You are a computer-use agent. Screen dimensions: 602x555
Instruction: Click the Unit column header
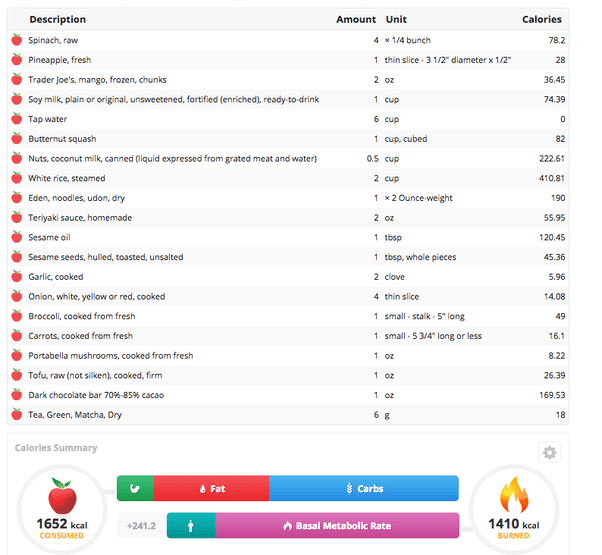click(396, 19)
